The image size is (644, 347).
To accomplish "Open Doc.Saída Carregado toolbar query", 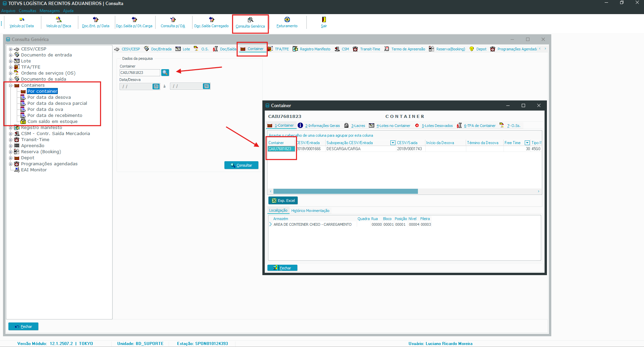I will coord(211,23).
